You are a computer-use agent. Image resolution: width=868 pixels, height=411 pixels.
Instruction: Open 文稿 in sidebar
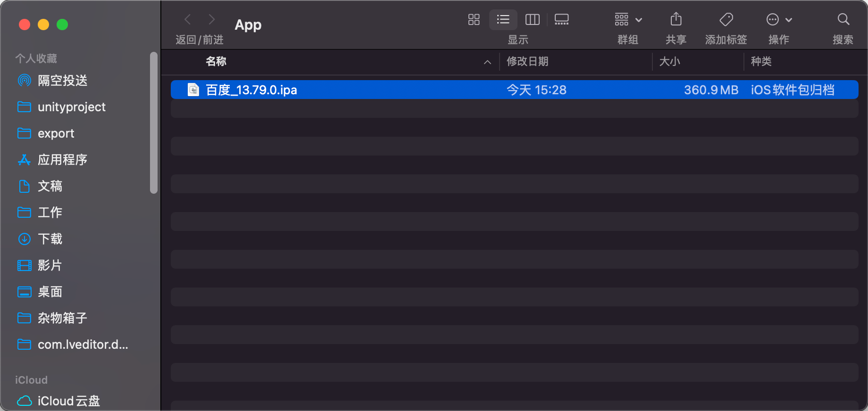[x=50, y=186]
